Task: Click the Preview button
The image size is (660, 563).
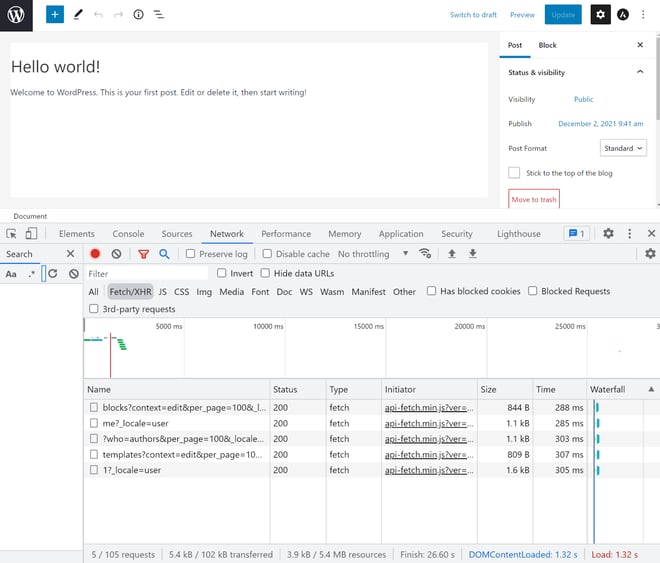Action: (x=522, y=15)
